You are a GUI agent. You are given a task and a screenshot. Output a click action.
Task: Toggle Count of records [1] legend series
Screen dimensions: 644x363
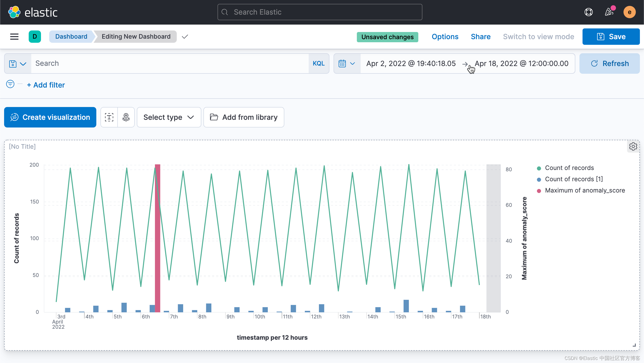click(574, 179)
